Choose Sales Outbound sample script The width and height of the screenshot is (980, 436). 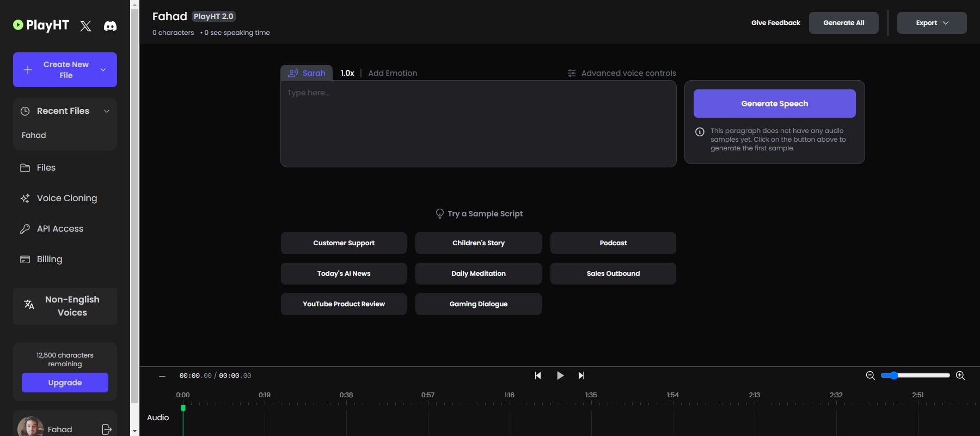pos(613,274)
